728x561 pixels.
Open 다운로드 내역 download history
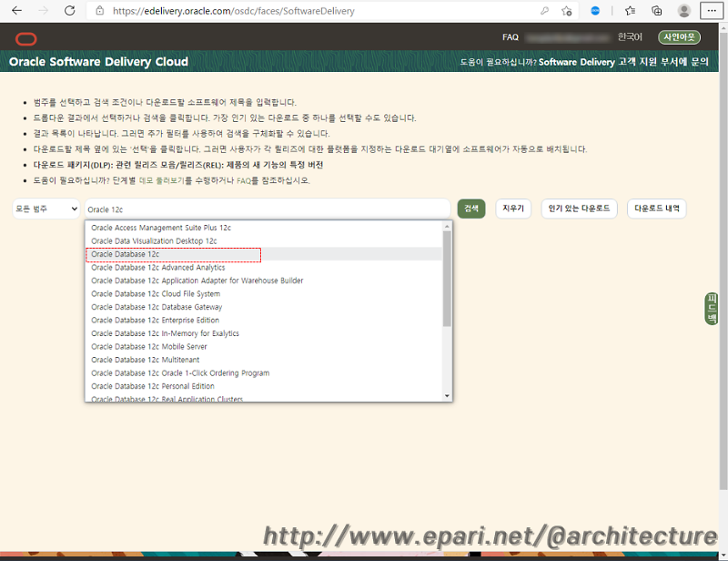[656, 209]
